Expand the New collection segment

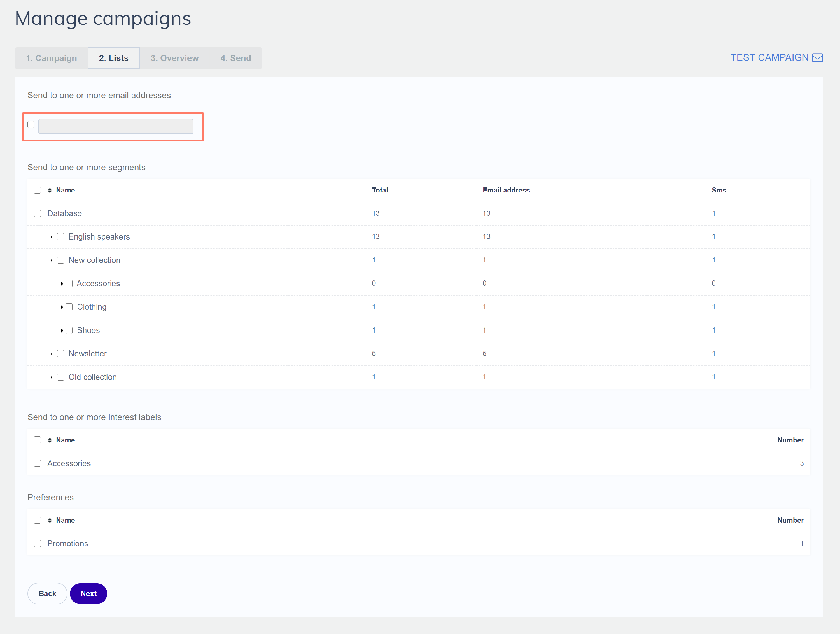tap(51, 261)
